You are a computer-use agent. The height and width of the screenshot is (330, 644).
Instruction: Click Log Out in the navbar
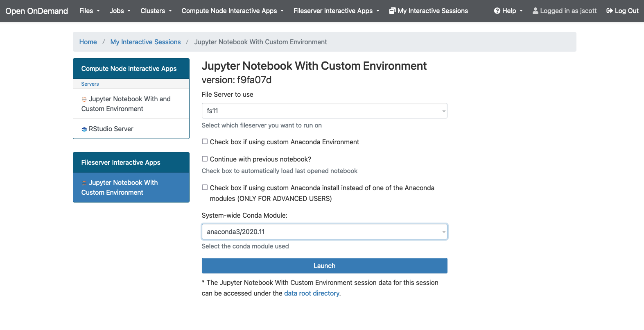tap(622, 11)
